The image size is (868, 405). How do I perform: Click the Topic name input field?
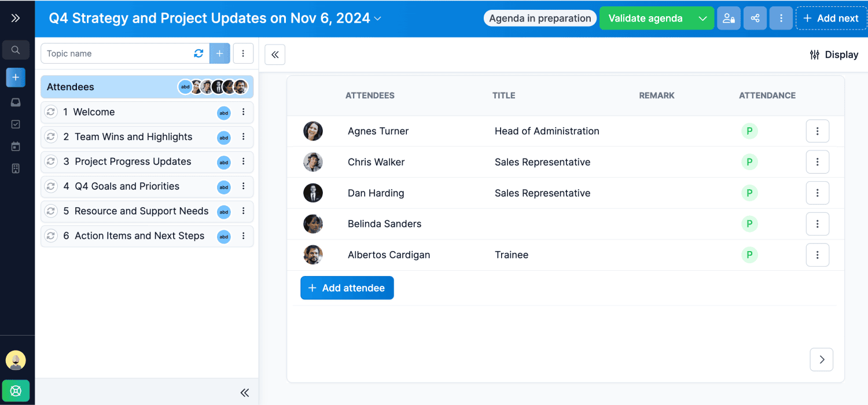tap(116, 54)
